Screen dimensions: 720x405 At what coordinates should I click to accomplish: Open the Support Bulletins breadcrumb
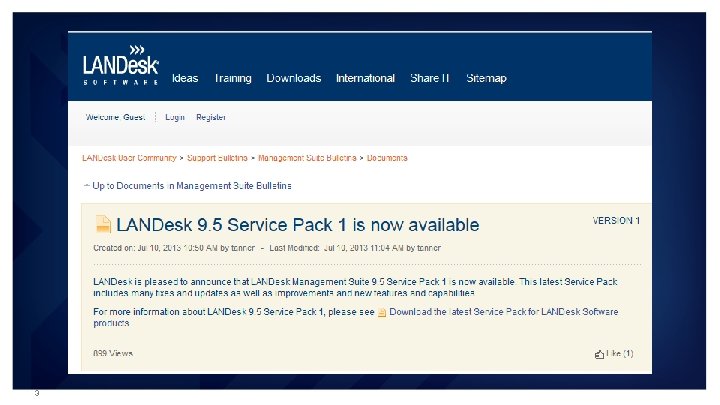click(217, 158)
